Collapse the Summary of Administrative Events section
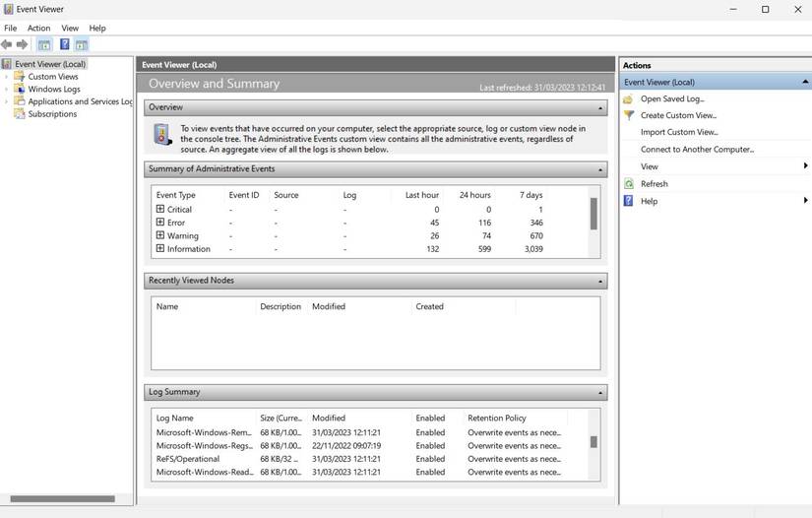The image size is (812, 518). click(x=600, y=169)
